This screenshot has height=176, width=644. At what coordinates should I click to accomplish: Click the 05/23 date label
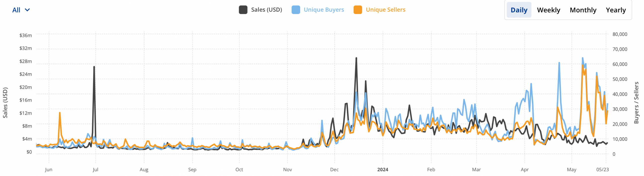tap(602, 169)
